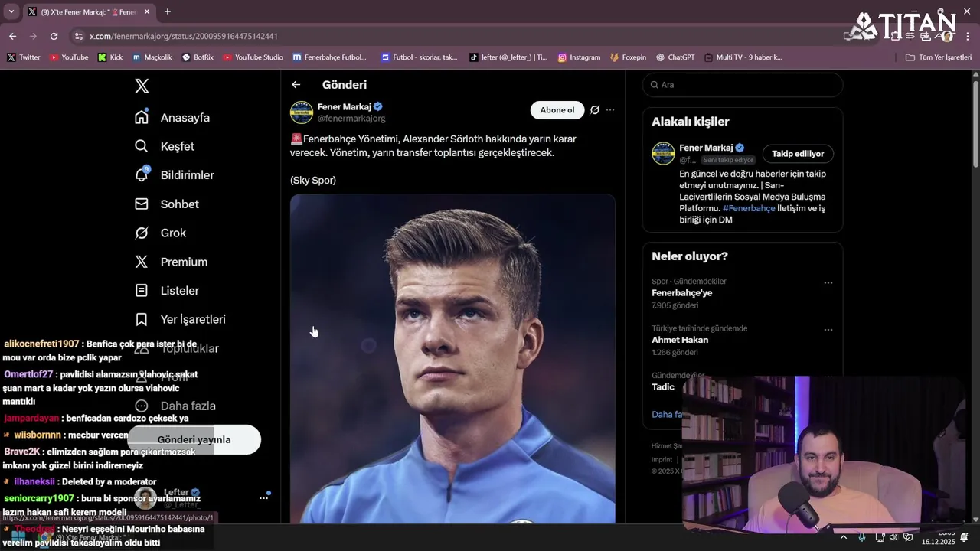
Task: Open YouTube Studio bookmark
Action: click(x=253, y=57)
